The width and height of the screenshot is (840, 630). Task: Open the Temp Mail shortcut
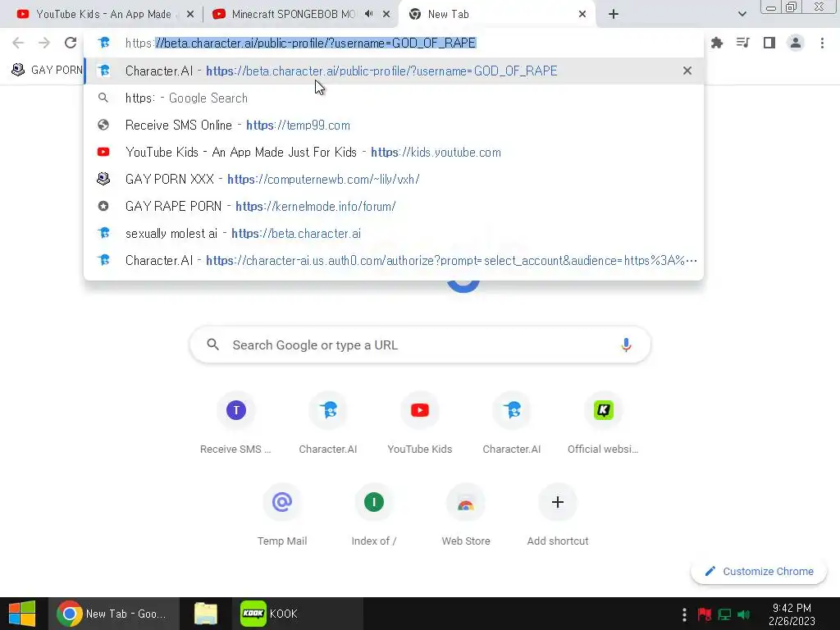pyautogui.click(x=282, y=515)
